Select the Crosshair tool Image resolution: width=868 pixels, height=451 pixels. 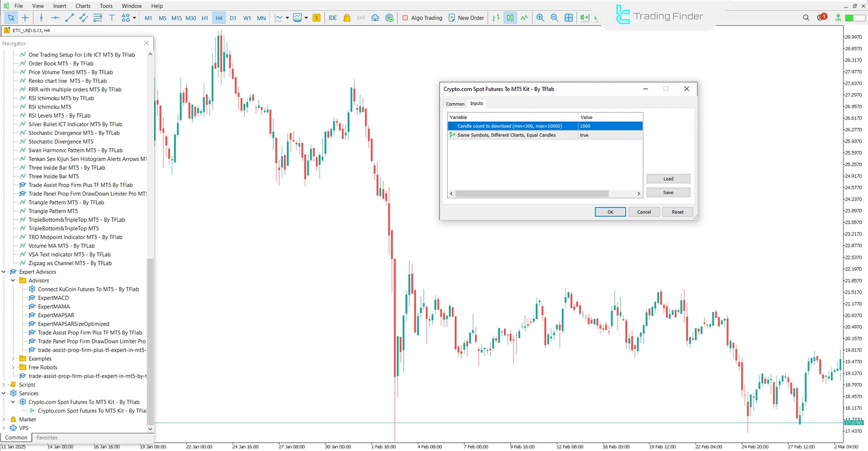pyautogui.click(x=25, y=18)
